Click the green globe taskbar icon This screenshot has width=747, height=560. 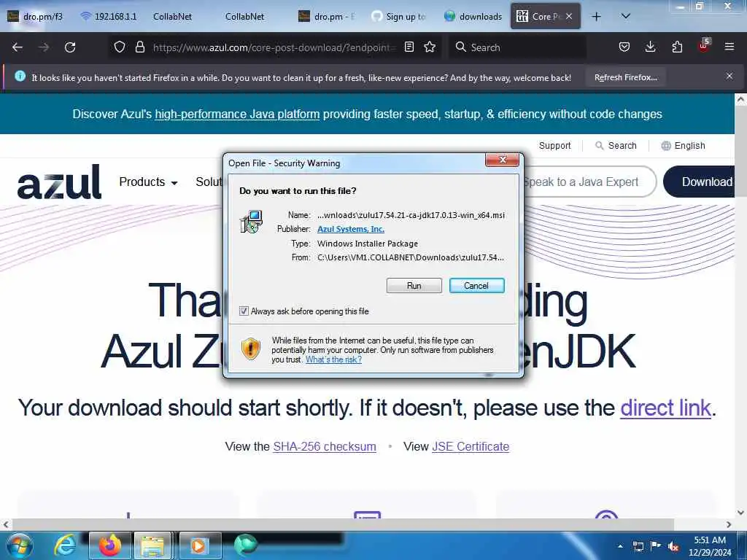tap(246, 545)
